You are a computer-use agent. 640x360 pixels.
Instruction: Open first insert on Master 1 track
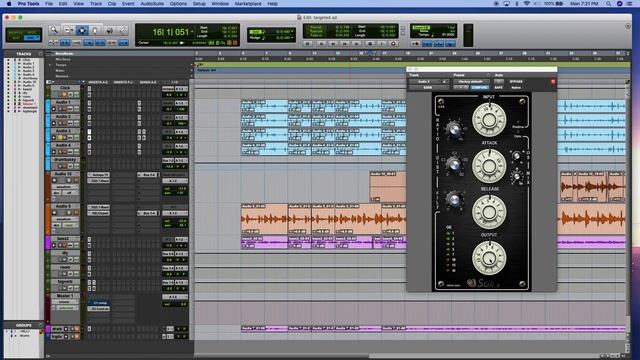point(98,303)
